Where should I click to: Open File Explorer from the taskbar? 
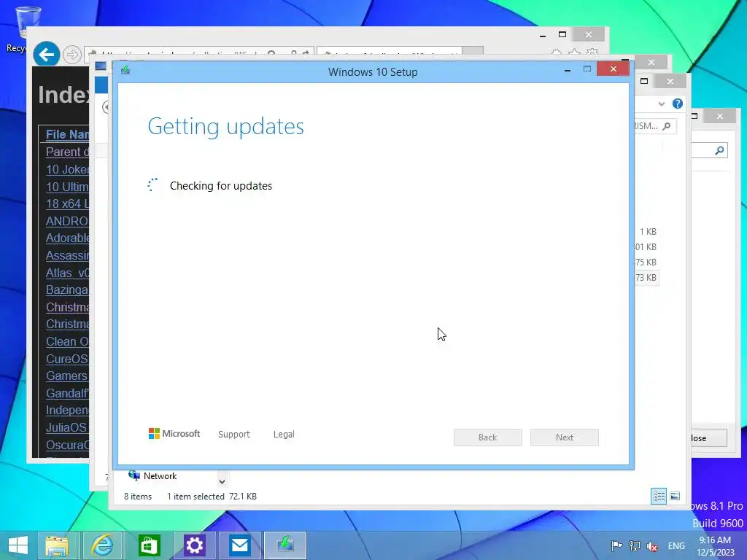tap(57, 545)
